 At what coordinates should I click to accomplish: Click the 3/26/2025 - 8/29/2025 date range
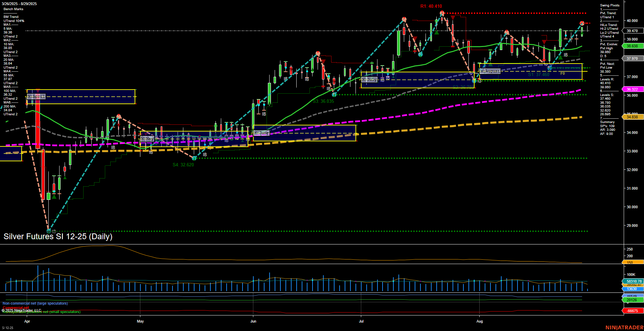(20, 4)
